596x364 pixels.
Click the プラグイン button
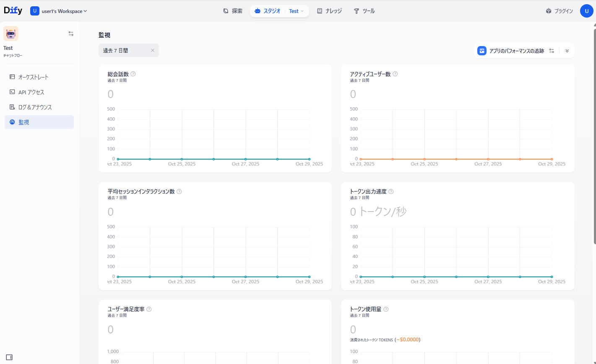559,11
